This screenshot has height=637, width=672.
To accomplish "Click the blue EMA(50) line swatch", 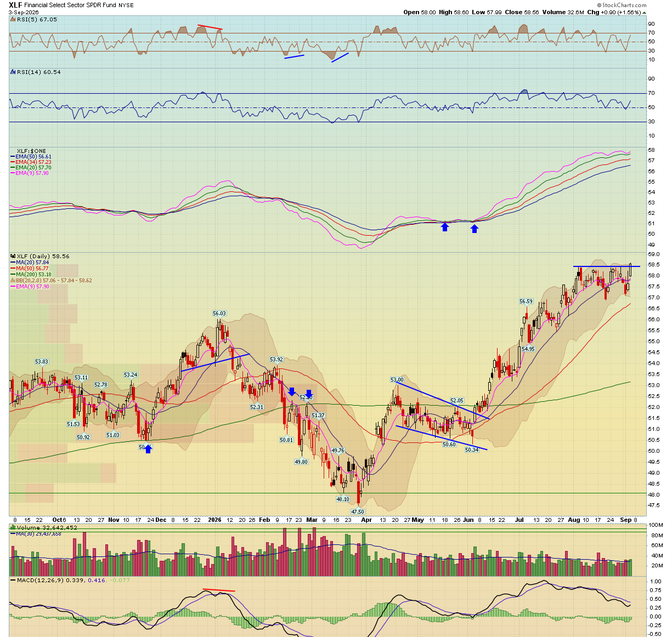I will pyautogui.click(x=13, y=157).
